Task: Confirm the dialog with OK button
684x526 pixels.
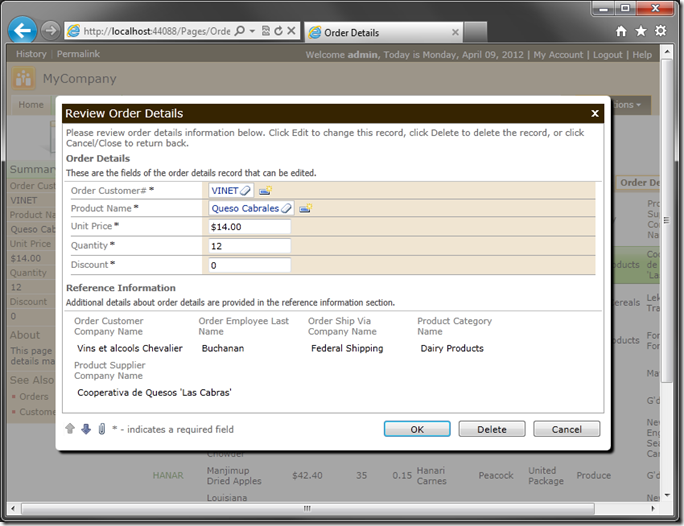Action: tap(417, 429)
